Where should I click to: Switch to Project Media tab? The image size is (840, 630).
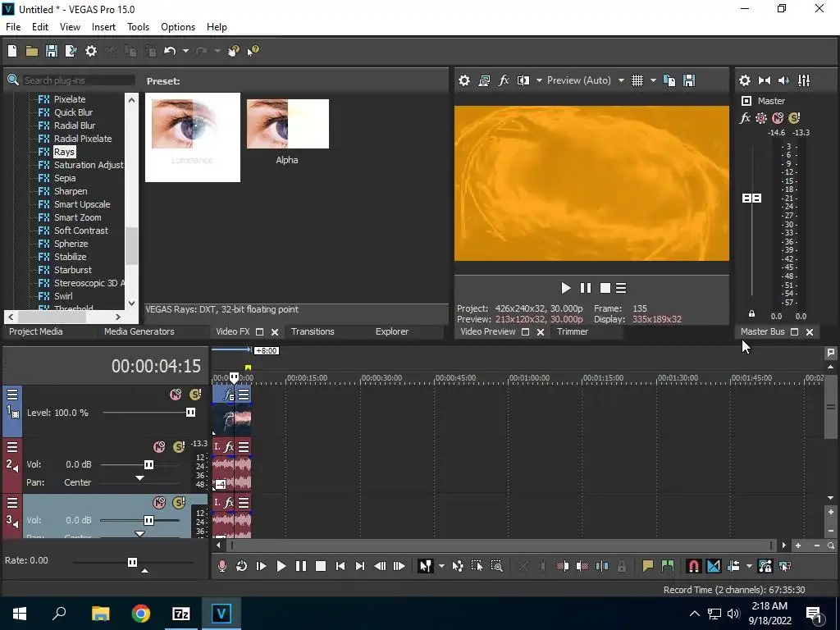36,331
